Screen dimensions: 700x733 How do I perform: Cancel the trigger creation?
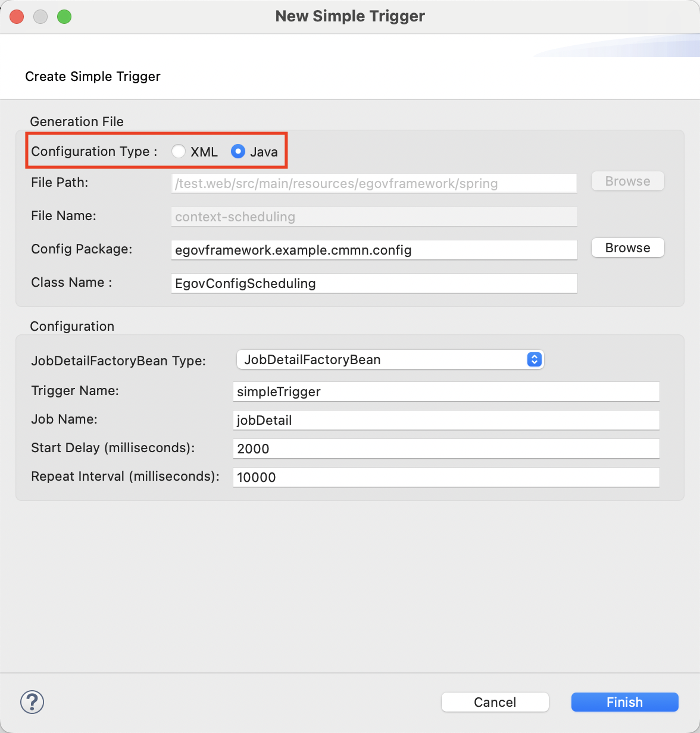pyautogui.click(x=495, y=702)
